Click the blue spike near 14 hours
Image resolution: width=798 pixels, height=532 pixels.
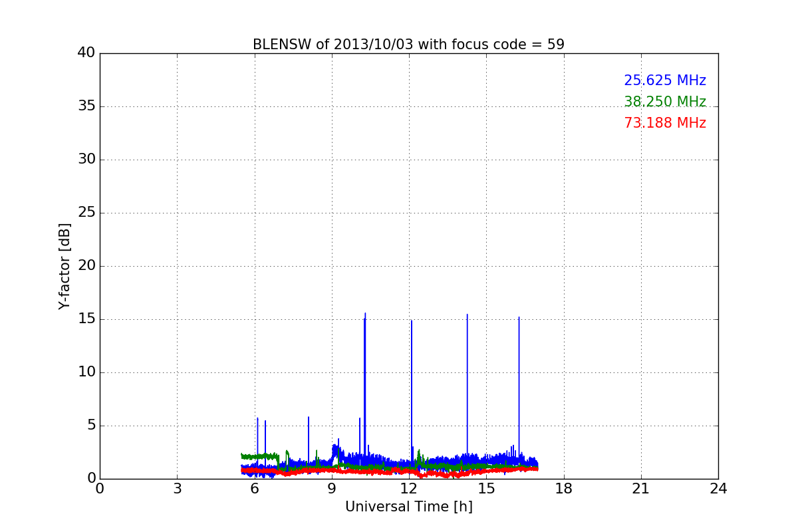click(x=467, y=386)
